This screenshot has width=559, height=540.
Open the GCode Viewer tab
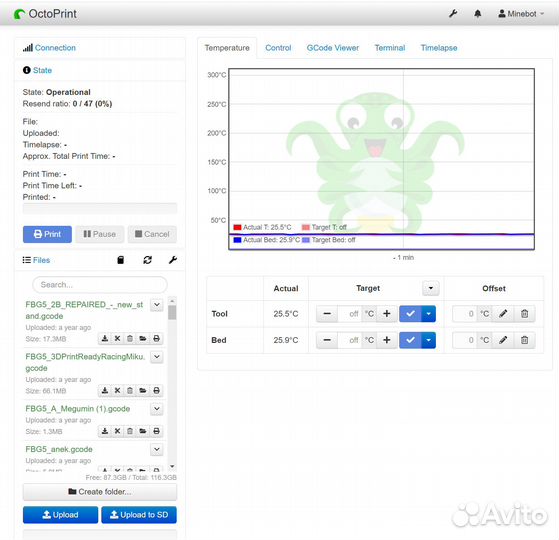pyautogui.click(x=333, y=48)
